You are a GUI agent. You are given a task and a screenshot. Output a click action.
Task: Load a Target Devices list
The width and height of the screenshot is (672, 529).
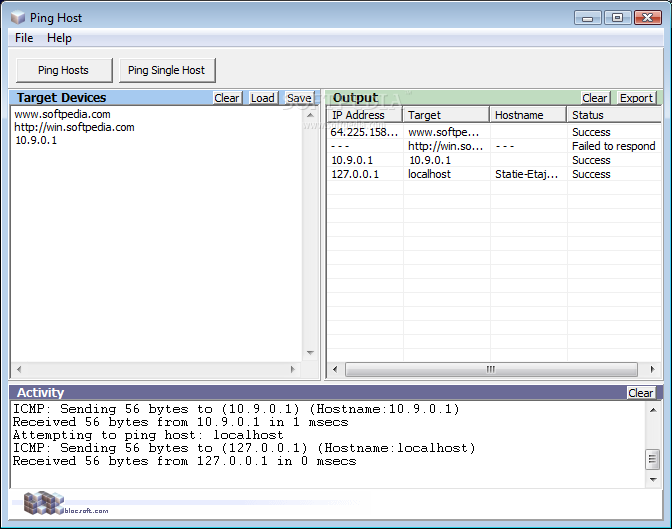[263, 98]
